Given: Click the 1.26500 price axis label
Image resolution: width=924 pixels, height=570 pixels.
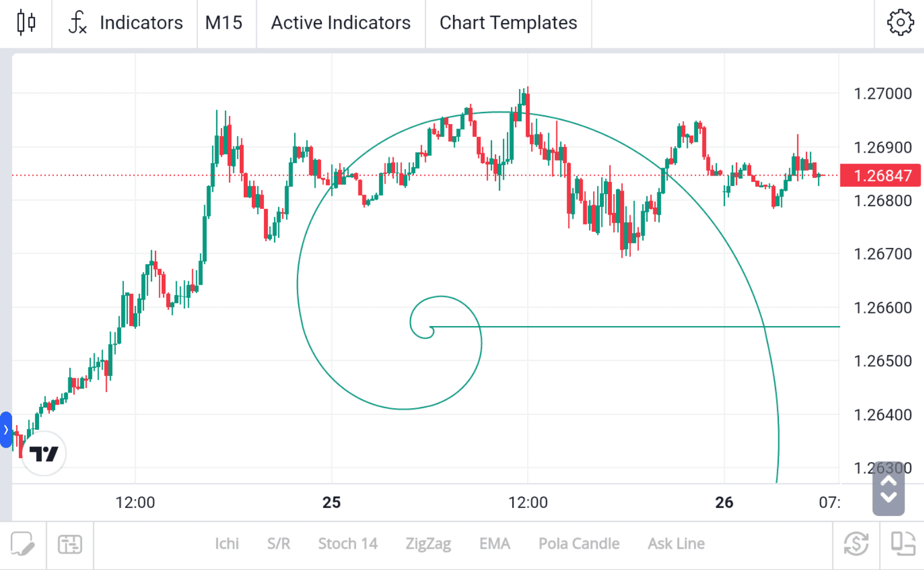Looking at the screenshot, I should pos(883,361).
